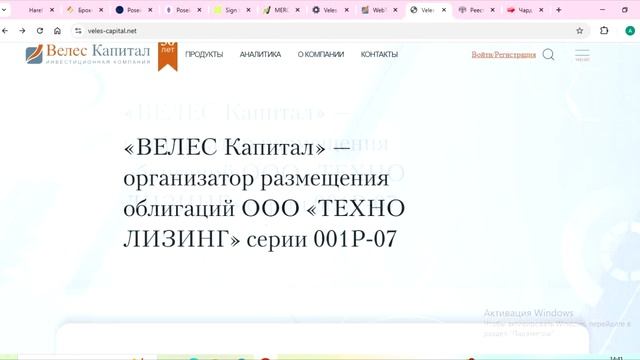The width and height of the screenshot is (640, 360).
Task: Open a new browser tab
Action: 558,10
